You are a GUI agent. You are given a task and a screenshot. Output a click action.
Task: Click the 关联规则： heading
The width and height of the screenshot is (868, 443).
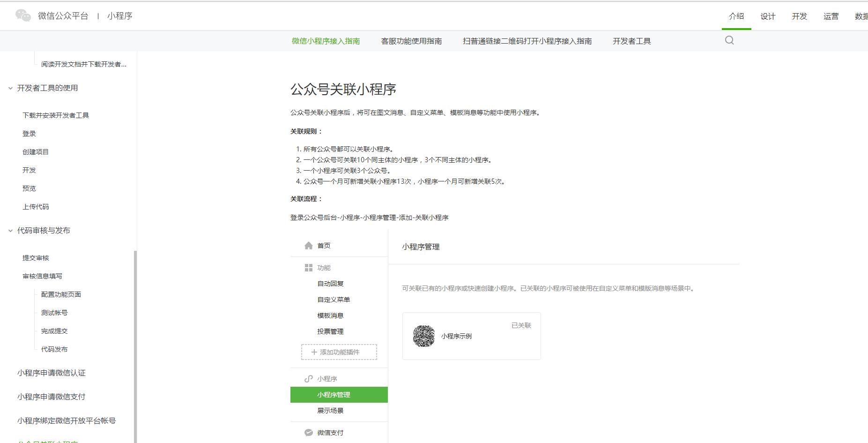point(307,131)
